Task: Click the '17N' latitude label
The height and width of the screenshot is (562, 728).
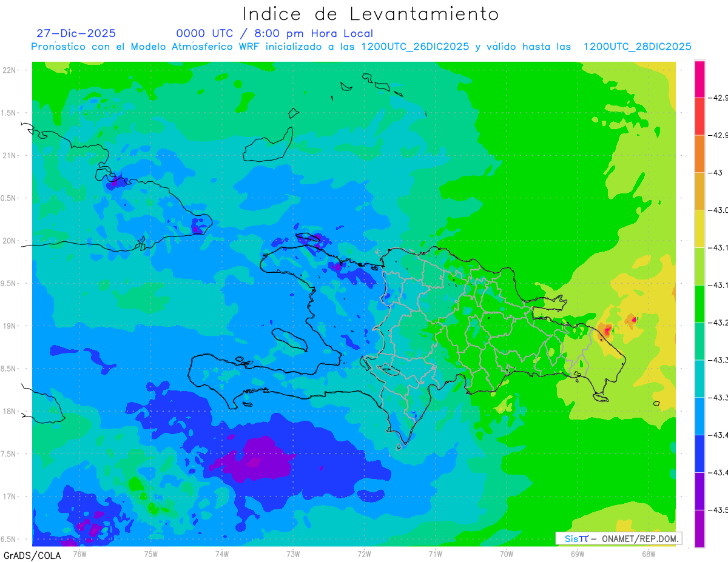Action: [10, 497]
